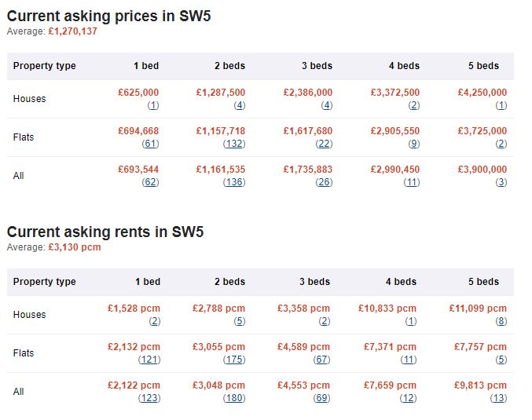View the 13 five-bed all rentals

point(499,398)
